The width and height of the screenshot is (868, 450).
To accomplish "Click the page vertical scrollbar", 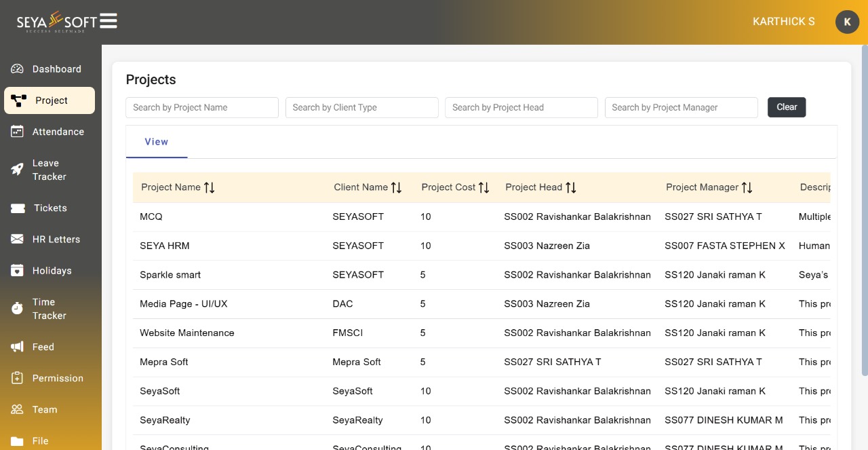I will [865, 210].
